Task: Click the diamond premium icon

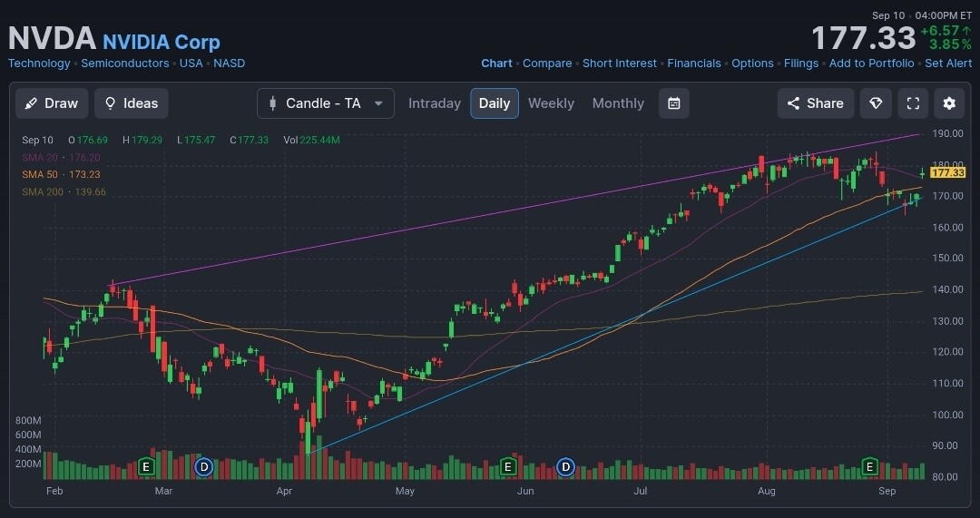Action: 876,103
